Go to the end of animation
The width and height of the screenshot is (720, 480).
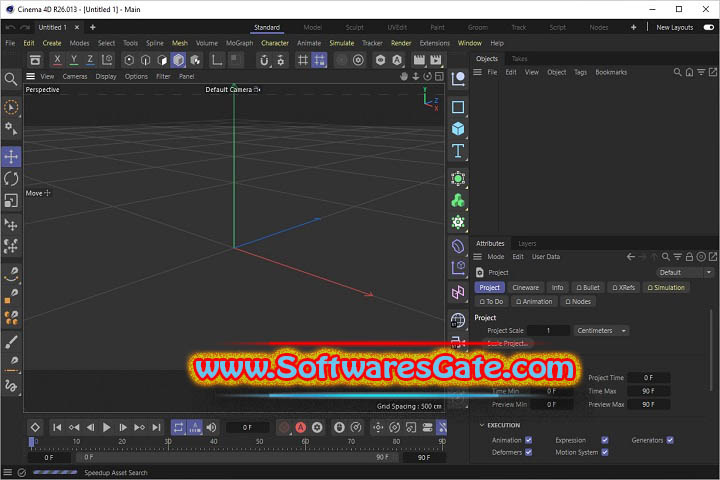[x=157, y=428]
